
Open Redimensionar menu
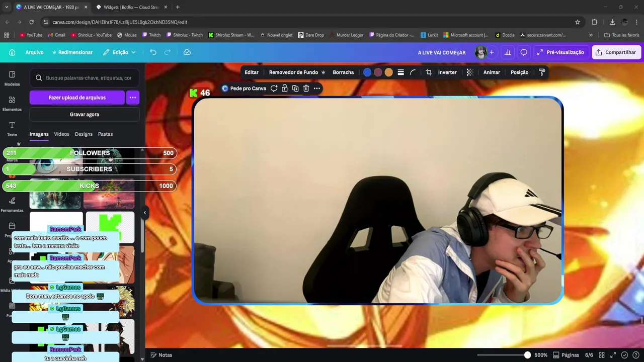pyautogui.click(x=72, y=52)
